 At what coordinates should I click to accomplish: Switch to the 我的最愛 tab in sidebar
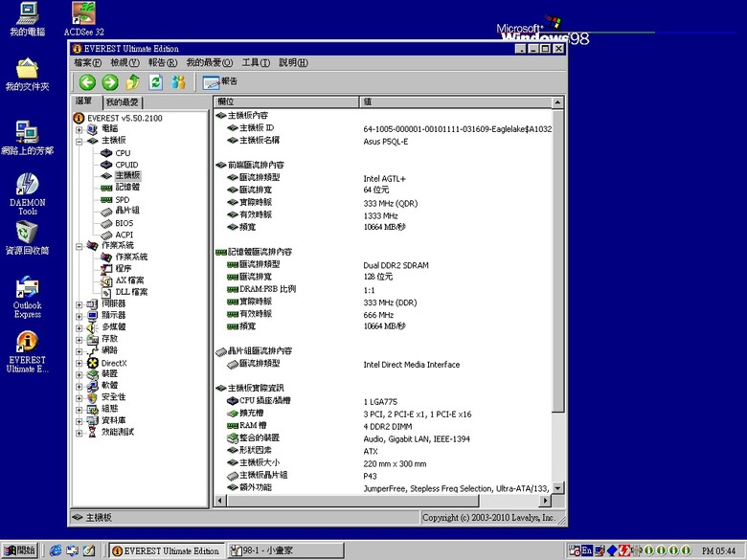click(123, 102)
